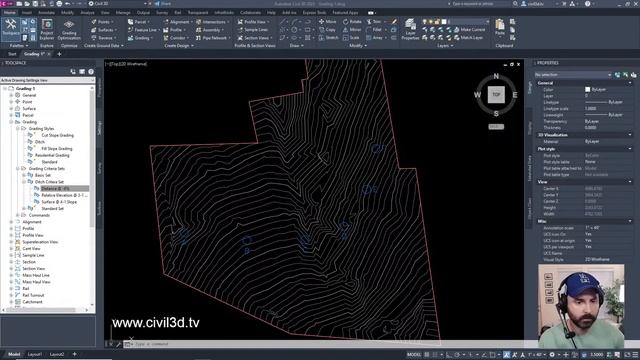Open Active Drawing Settings View dropdown

coord(47,80)
